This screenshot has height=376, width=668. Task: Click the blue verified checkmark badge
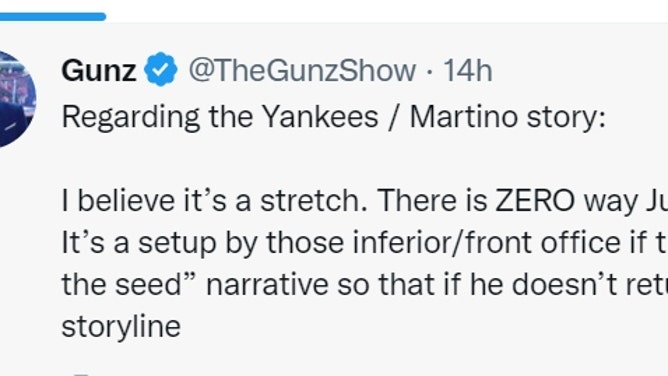pos(161,69)
